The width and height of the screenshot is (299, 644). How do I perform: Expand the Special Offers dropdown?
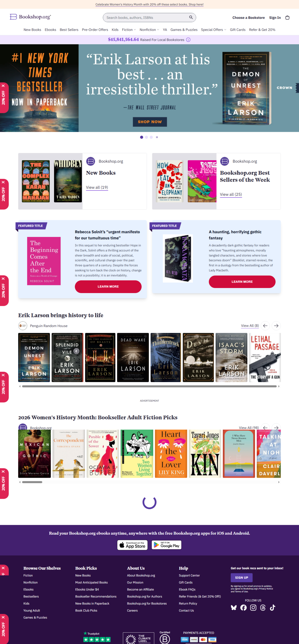click(214, 30)
